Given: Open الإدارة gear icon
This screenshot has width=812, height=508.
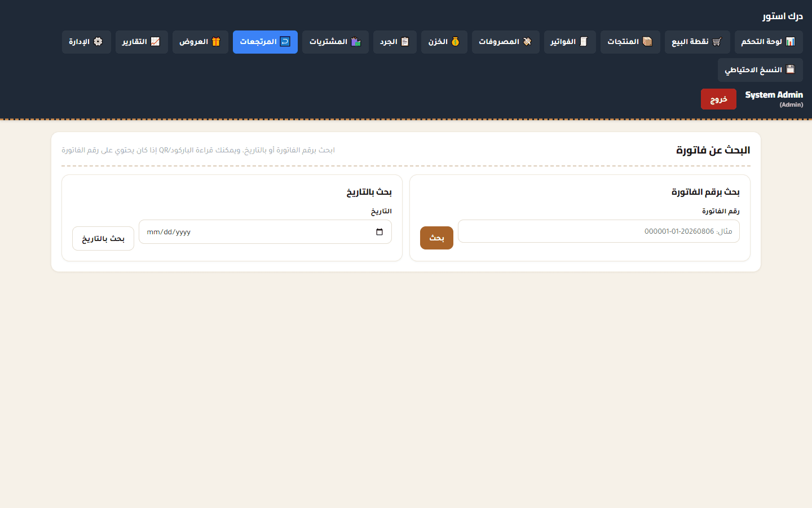Looking at the screenshot, I should [x=98, y=42].
